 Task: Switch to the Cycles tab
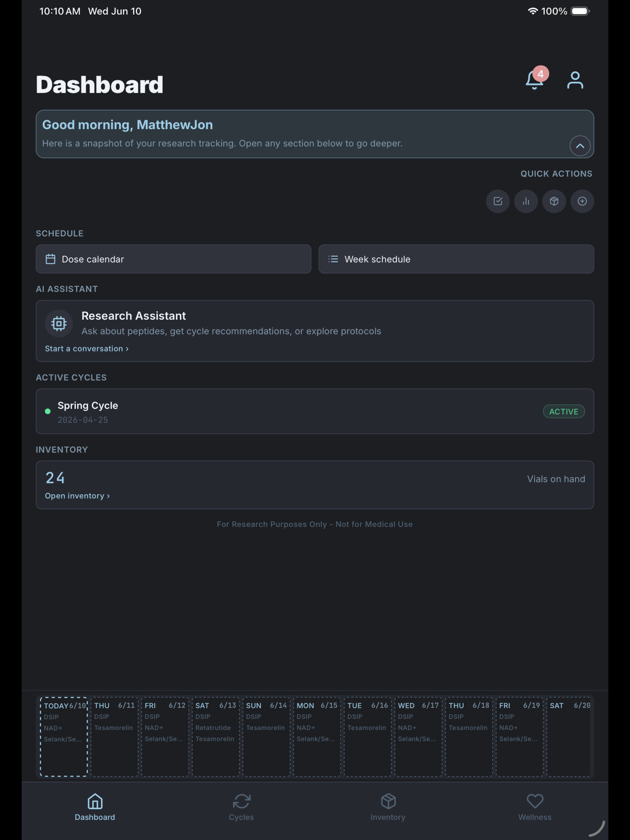coord(241,807)
